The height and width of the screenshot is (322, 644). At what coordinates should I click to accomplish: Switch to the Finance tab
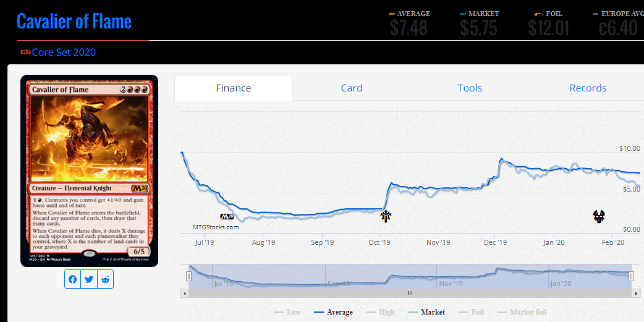[233, 88]
